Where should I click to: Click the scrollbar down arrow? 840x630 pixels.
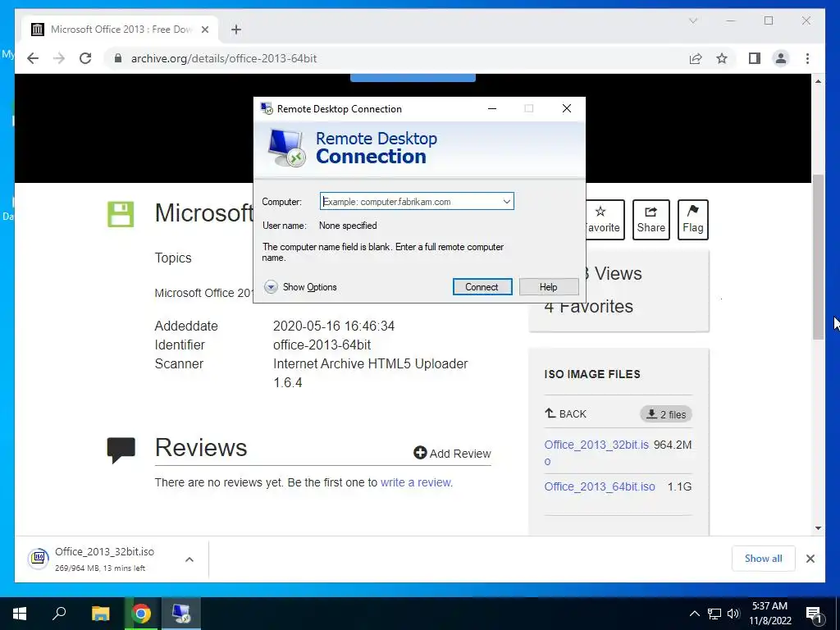818,528
